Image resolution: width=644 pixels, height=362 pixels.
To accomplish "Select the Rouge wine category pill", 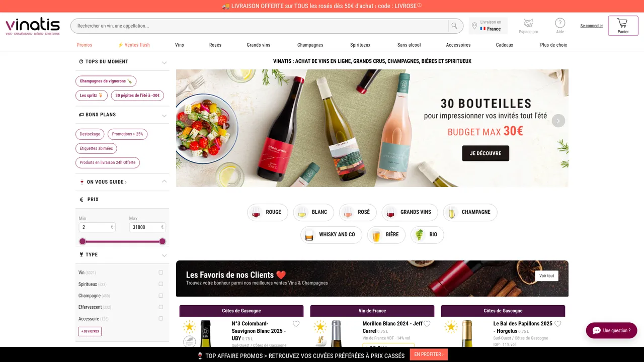I will click(268, 212).
